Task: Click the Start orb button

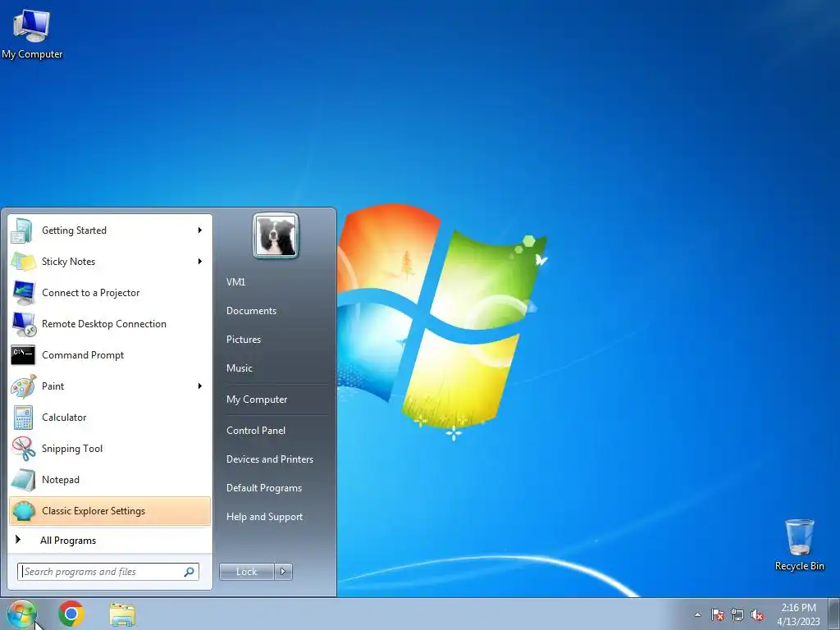Action: pos(21,614)
